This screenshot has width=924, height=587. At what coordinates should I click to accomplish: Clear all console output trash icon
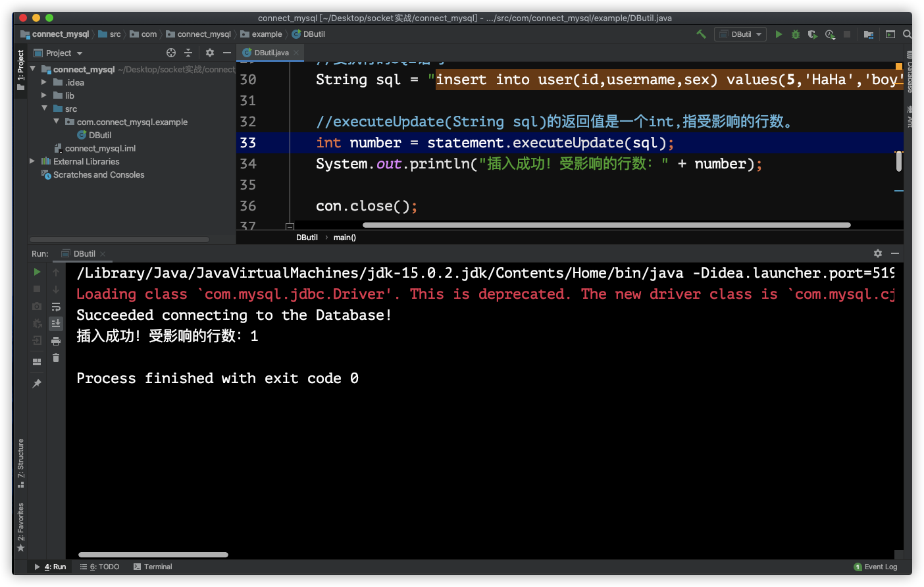(56, 357)
